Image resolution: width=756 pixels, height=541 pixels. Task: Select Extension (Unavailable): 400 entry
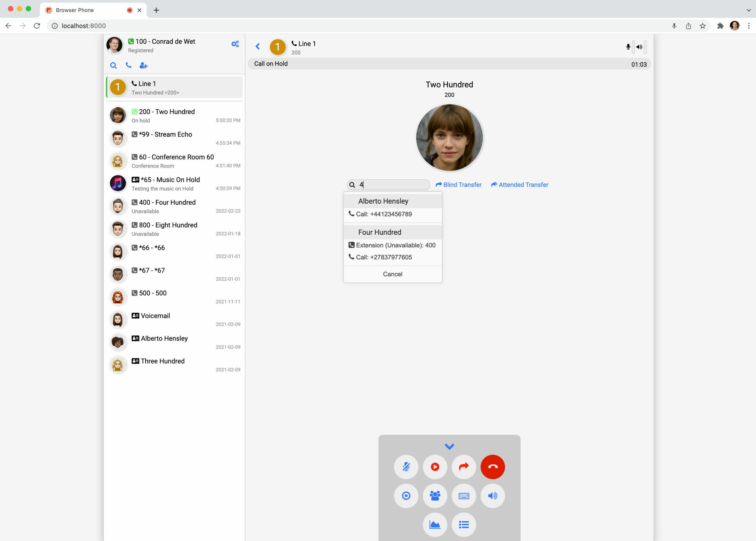392,245
